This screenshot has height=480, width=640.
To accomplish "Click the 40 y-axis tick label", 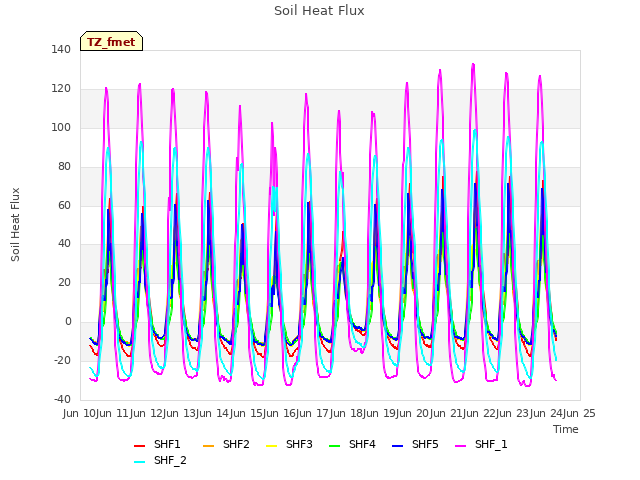I will pyautogui.click(x=64, y=244).
